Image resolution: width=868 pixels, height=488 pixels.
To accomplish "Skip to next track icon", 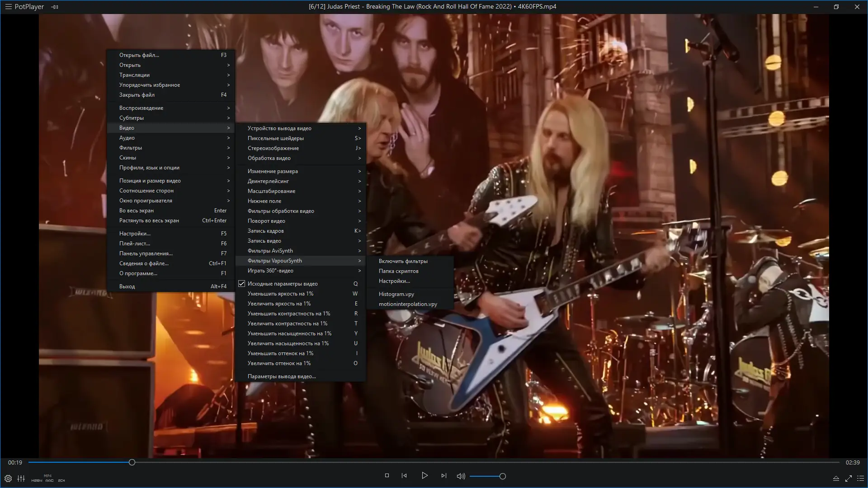I will pos(443,475).
